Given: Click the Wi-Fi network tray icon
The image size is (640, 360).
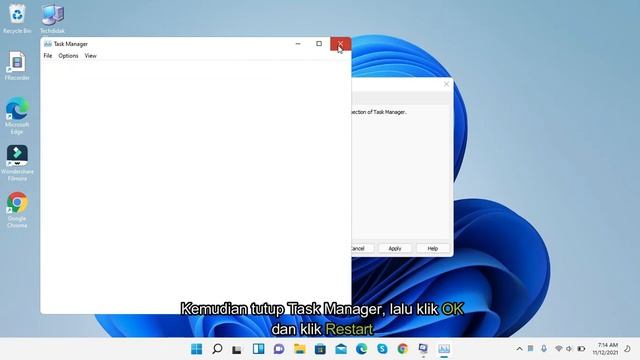Looking at the screenshot, I should pyautogui.click(x=559, y=349).
